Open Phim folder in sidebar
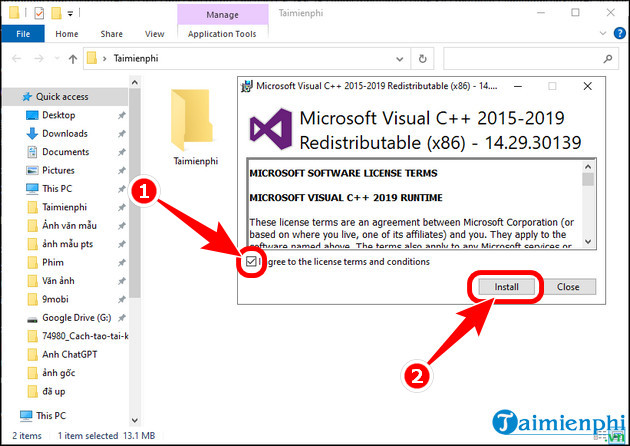 pos(53,263)
